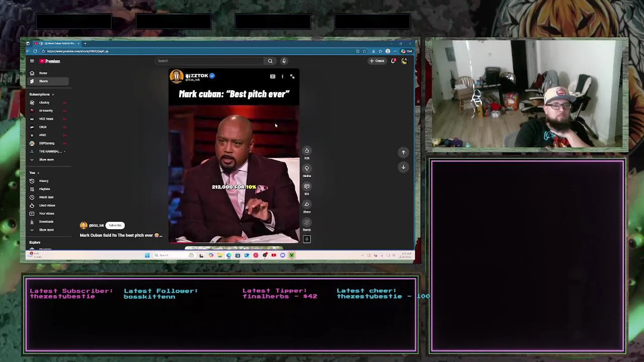Expand the Subscriptions section header
644x362 pixels.
coord(41,95)
